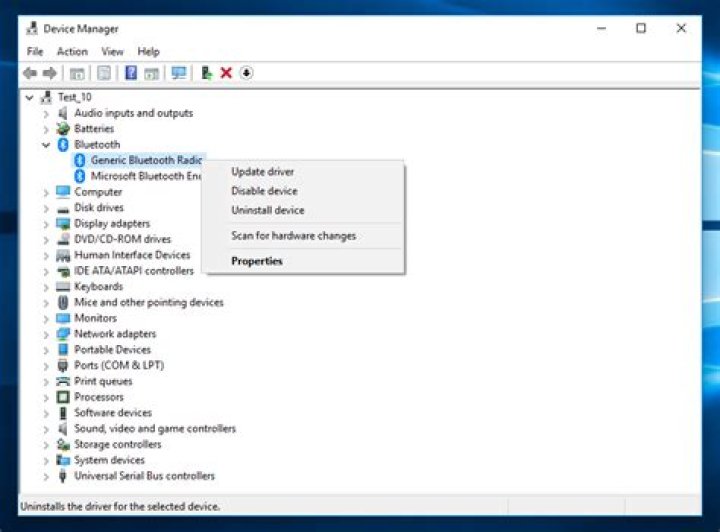Click the Update driver toolbar icon
This screenshot has height=532, width=720.
click(x=207, y=73)
